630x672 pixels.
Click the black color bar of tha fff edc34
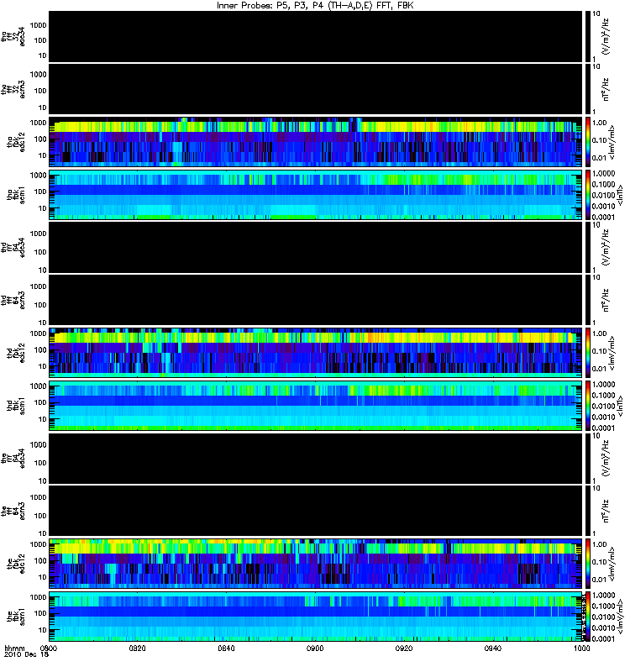click(x=588, y=37)
